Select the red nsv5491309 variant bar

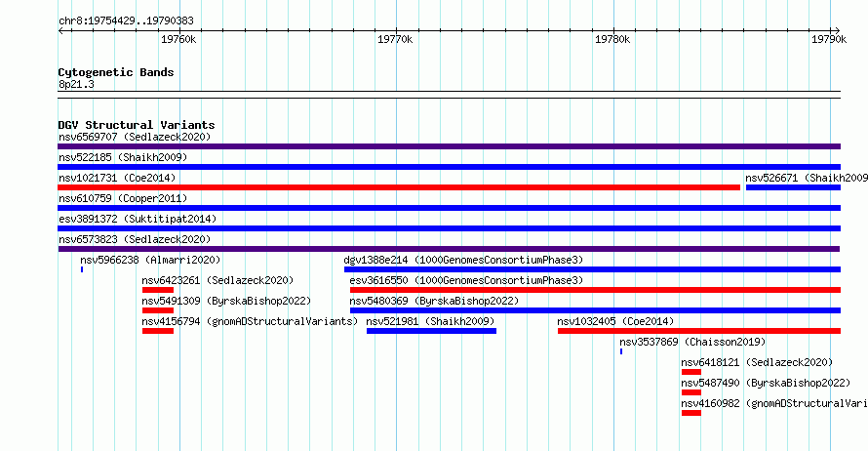[x=158, y=310]
